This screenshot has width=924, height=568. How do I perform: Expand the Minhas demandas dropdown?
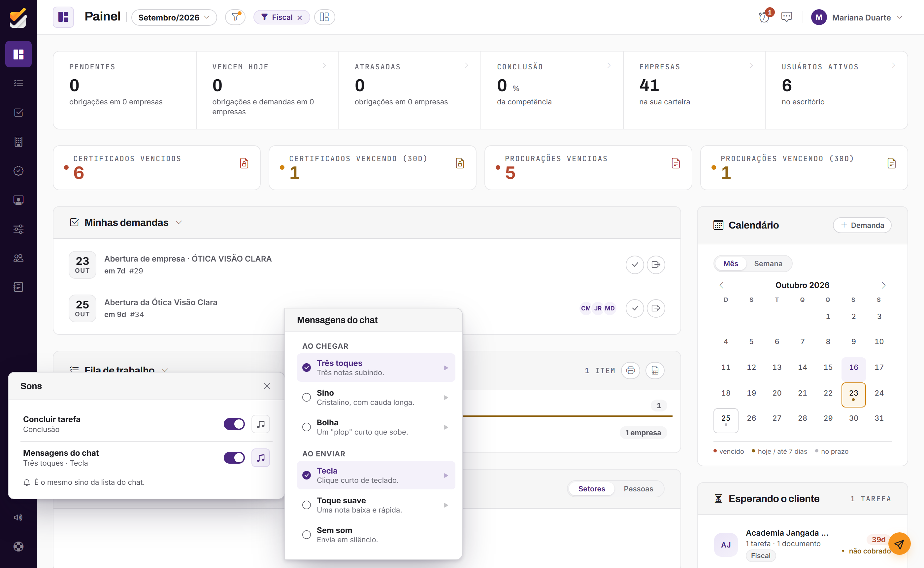point(179,222)
